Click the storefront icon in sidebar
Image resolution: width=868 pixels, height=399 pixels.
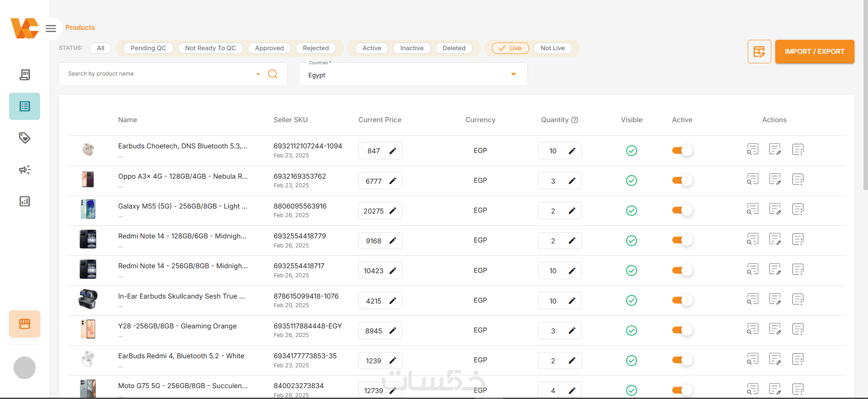coord(25,324)
